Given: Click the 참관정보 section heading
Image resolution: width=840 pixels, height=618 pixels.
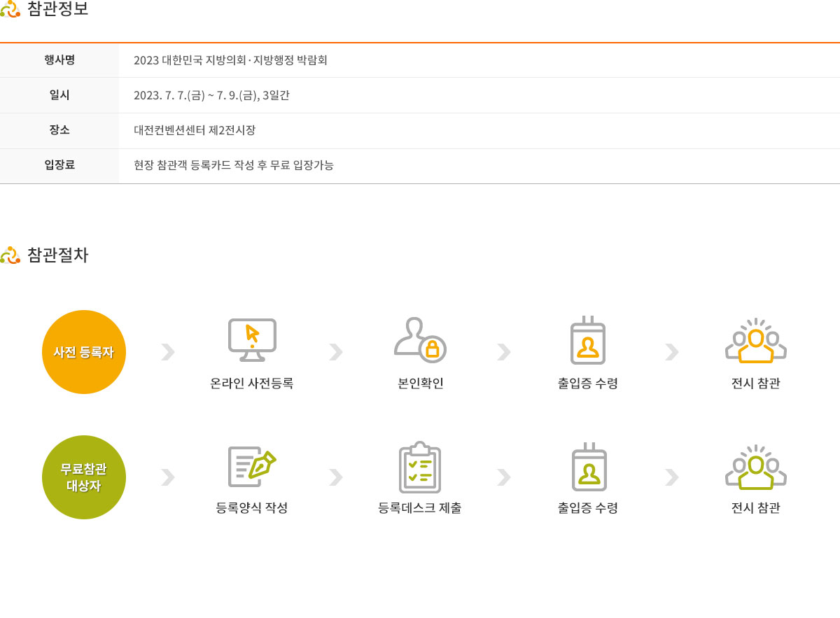Looking at the screenshot, I should (58, 9).
